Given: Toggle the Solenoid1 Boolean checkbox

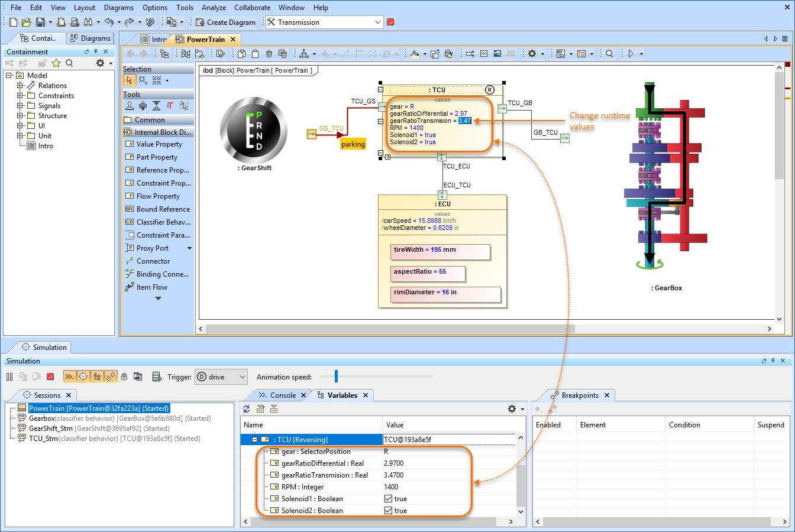Looking at the screenshot, I should [389, 499].
